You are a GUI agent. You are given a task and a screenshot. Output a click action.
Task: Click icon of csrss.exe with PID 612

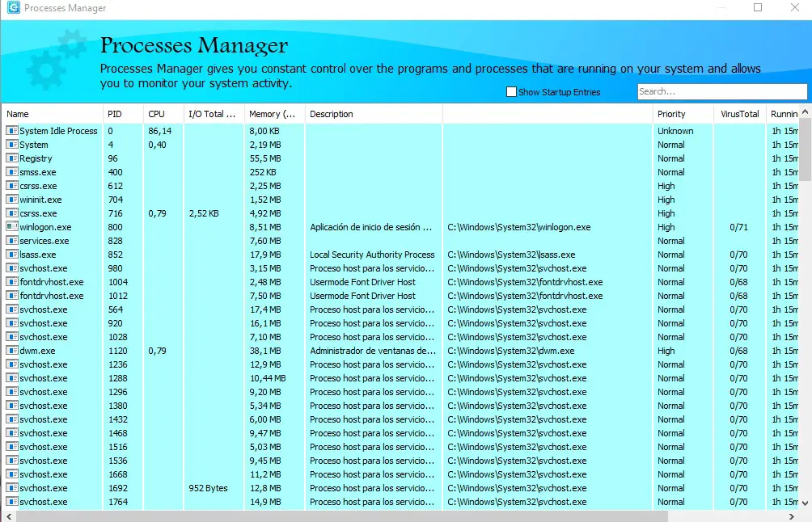(12, 185)
